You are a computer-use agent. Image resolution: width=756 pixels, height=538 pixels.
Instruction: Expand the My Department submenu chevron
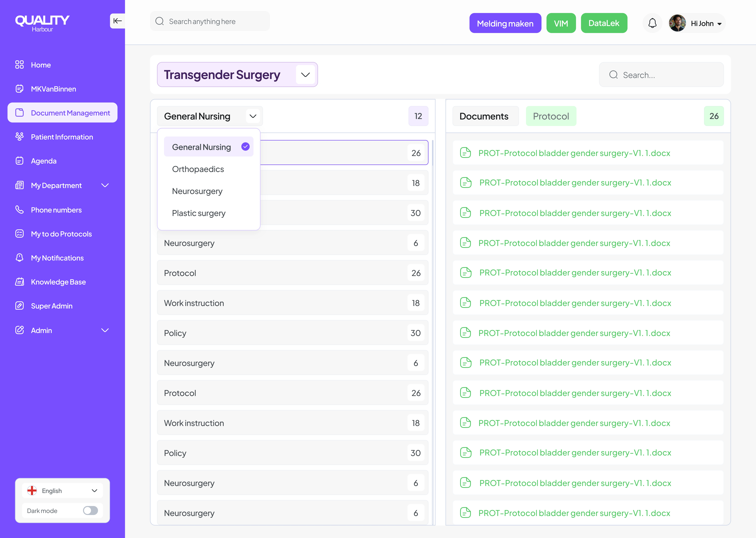[x=105, y=185]
